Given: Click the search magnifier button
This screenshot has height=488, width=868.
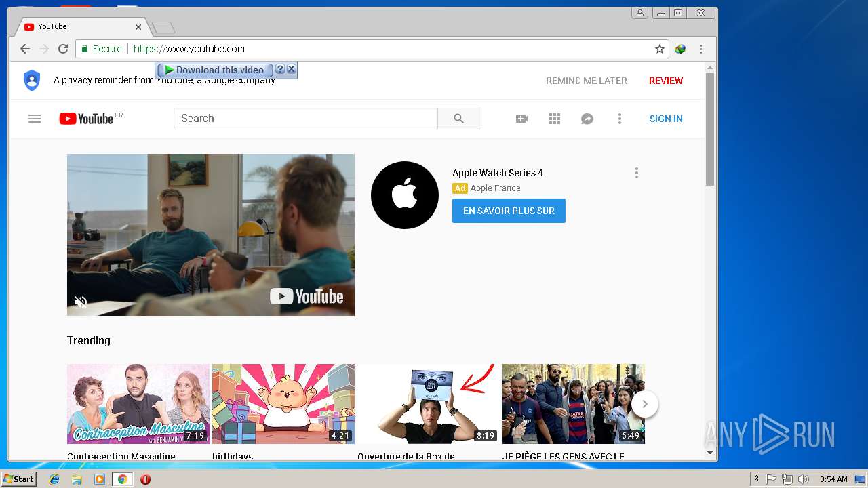Looking at the screenshot, I should pyautogui.click(x=459, y=119).
